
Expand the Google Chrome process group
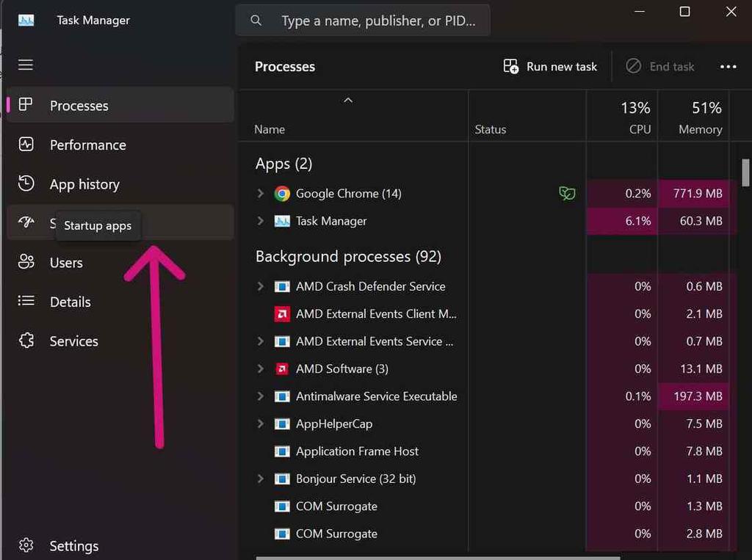pos(261,193)
